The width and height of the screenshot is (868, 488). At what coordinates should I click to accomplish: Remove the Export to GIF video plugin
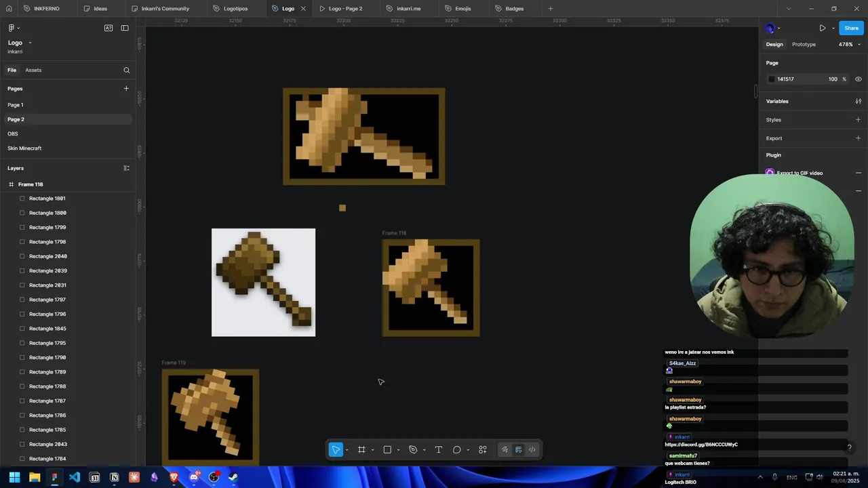point(858,173)
